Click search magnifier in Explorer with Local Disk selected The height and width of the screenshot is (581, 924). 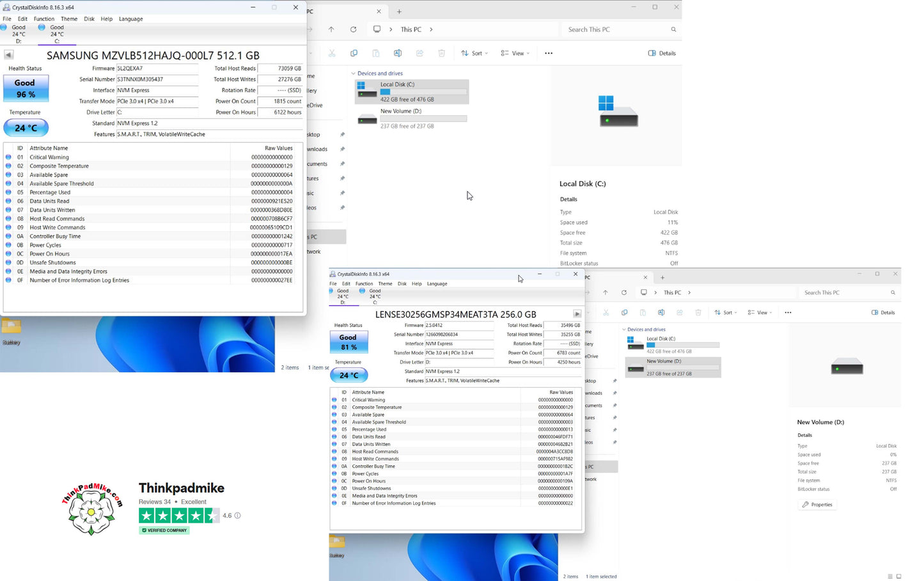click(673, 29)
